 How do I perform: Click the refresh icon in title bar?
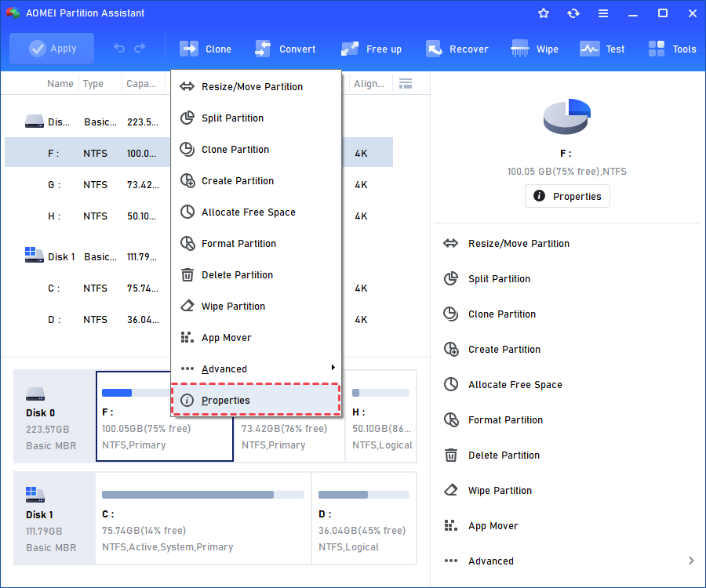click(573, 13)
